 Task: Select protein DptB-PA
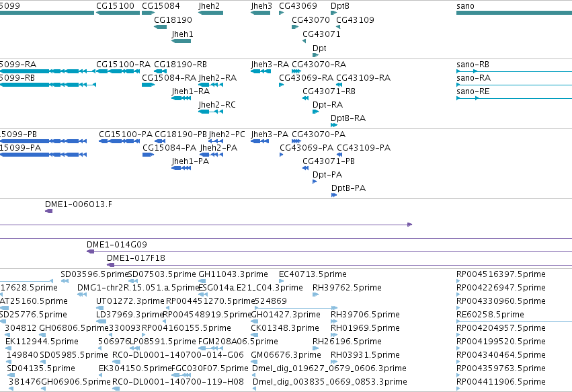click(334, 195)
